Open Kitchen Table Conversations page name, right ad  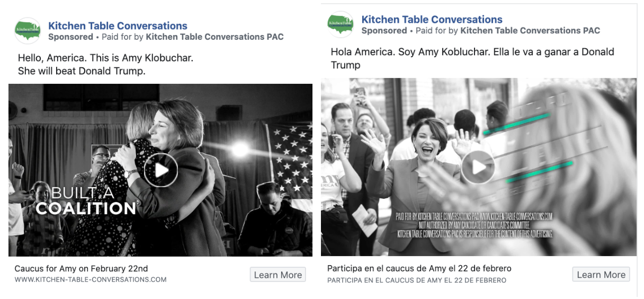tap(432, 19)
